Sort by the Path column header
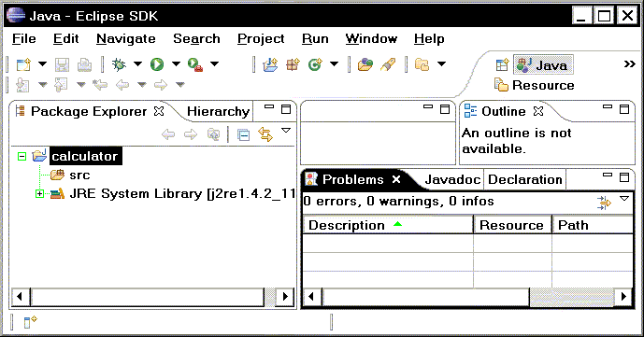 click(593, 225)
